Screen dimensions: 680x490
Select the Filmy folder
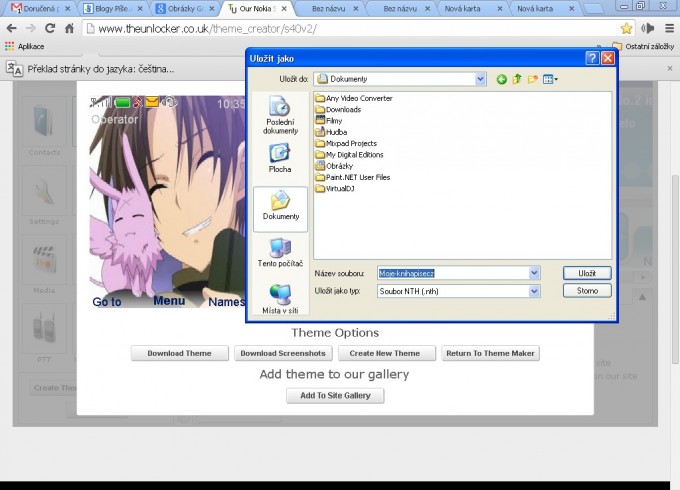pyautogui.click(x=329, y=121)
